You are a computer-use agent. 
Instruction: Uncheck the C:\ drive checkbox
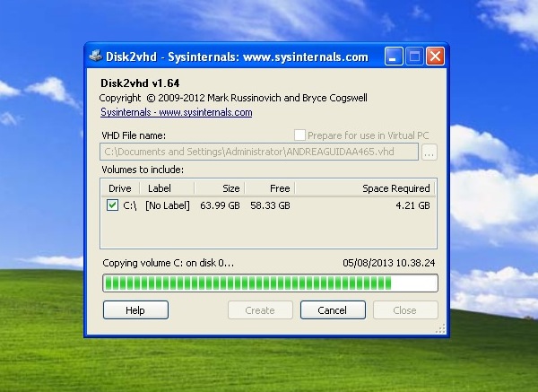112,205
